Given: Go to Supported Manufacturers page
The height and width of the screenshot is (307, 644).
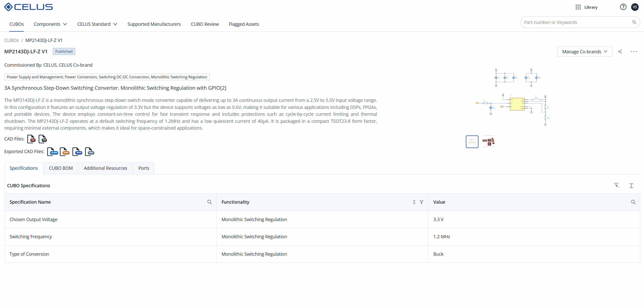Looking at the screenshot, I should point(154,24).
